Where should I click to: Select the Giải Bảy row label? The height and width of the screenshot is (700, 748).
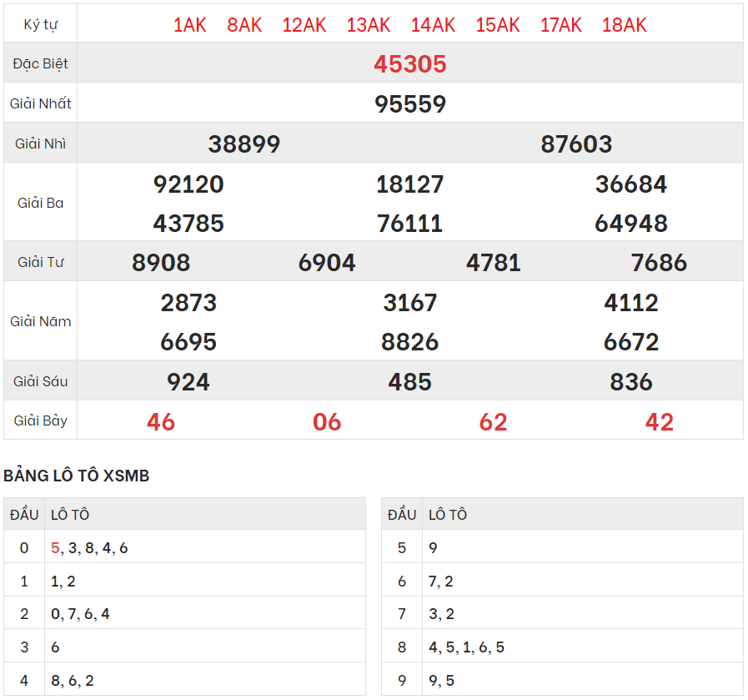tap(41, 421)
